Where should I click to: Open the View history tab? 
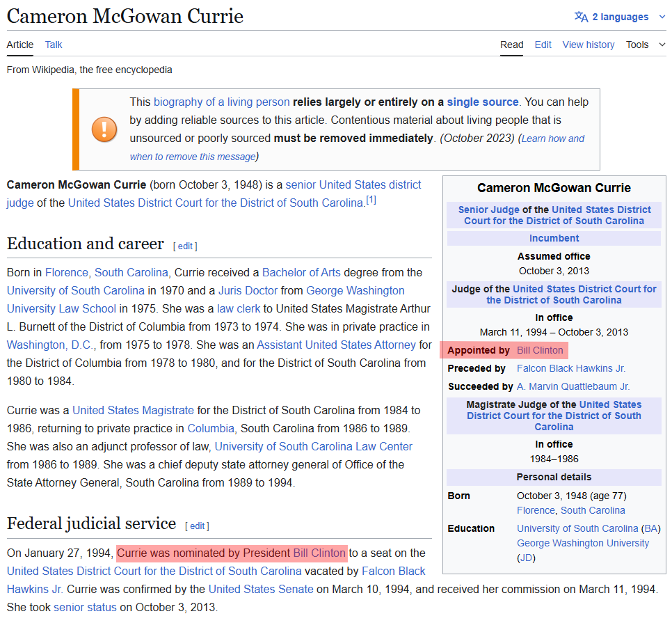coord(589,45)
